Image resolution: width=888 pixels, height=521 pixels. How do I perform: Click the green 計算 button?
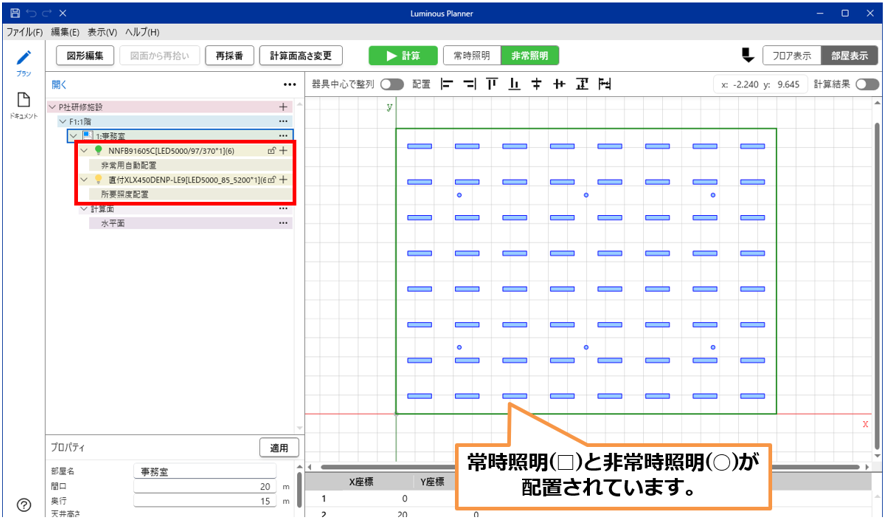tap(402, 56)
